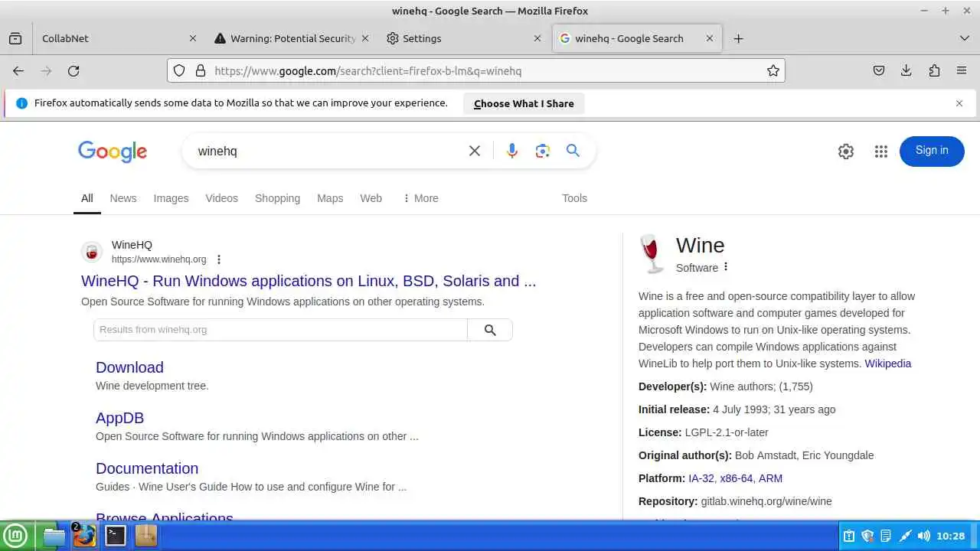Click Choose What I Share button

[524, 103]
